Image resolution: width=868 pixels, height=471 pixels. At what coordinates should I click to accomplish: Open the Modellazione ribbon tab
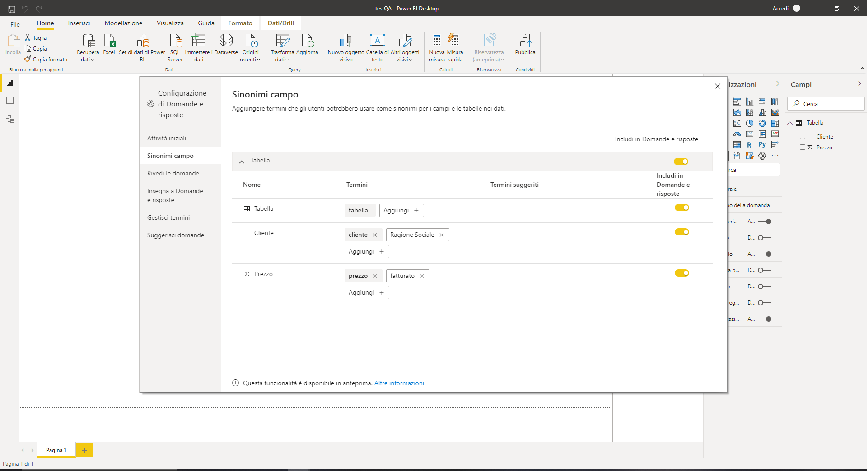[123, 23]
